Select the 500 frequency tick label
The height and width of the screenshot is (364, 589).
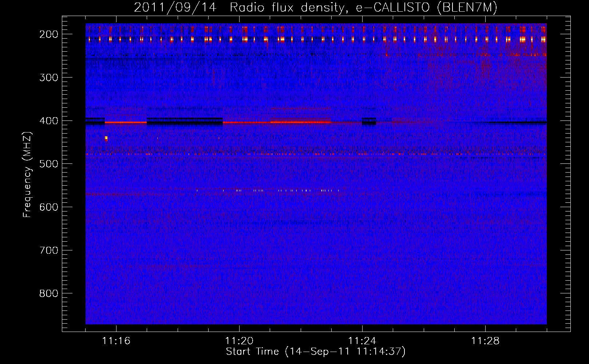[48, 164]
